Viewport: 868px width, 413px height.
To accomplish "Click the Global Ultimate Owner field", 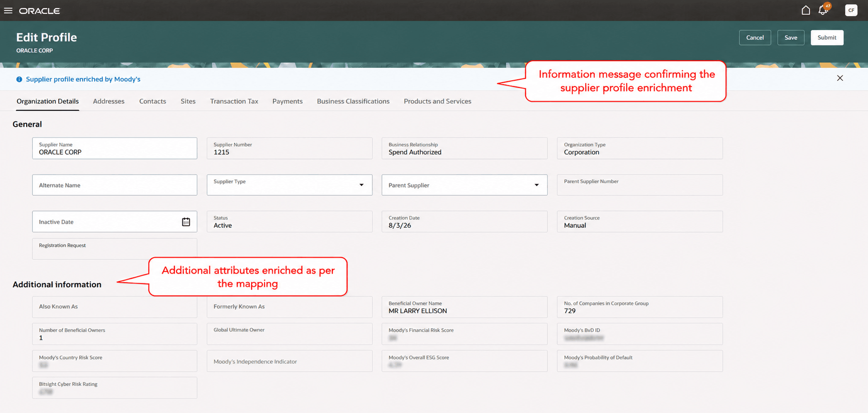I will 289,334.
